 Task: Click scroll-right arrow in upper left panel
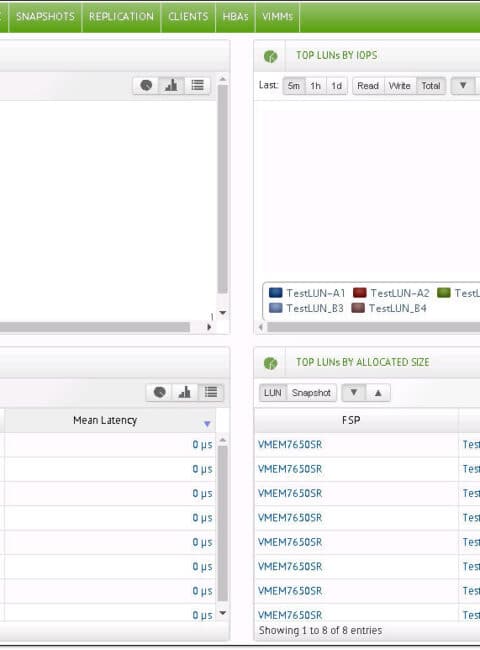coord(209,327)
